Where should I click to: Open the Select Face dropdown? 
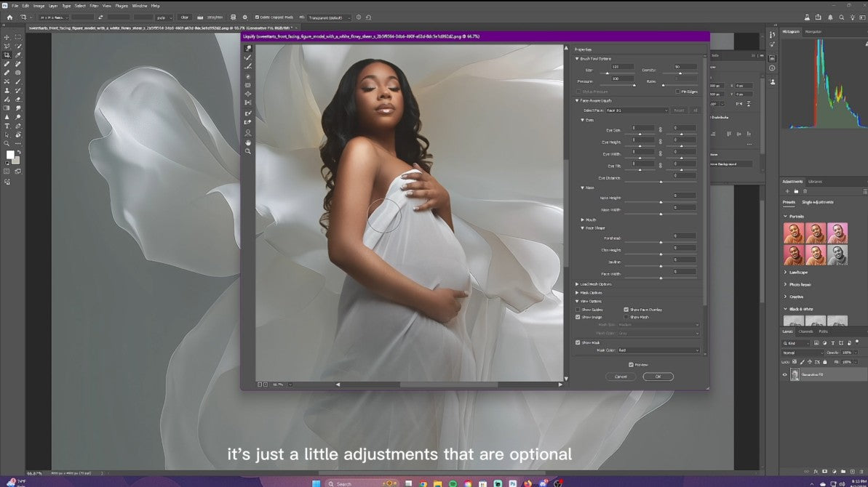point(637,110)
